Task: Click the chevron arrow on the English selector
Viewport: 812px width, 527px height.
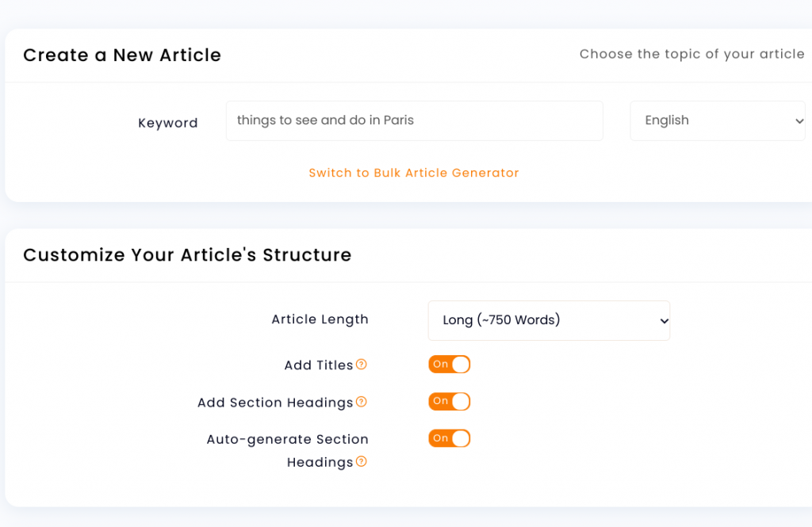Action: pos(799,121)
